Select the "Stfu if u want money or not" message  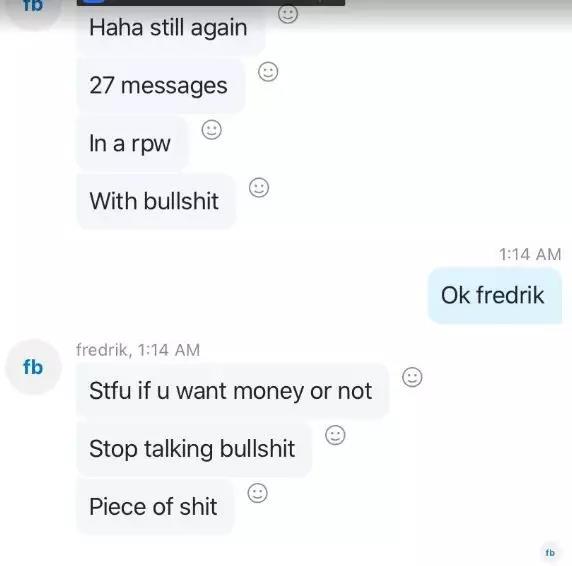[x=233, y=391]
